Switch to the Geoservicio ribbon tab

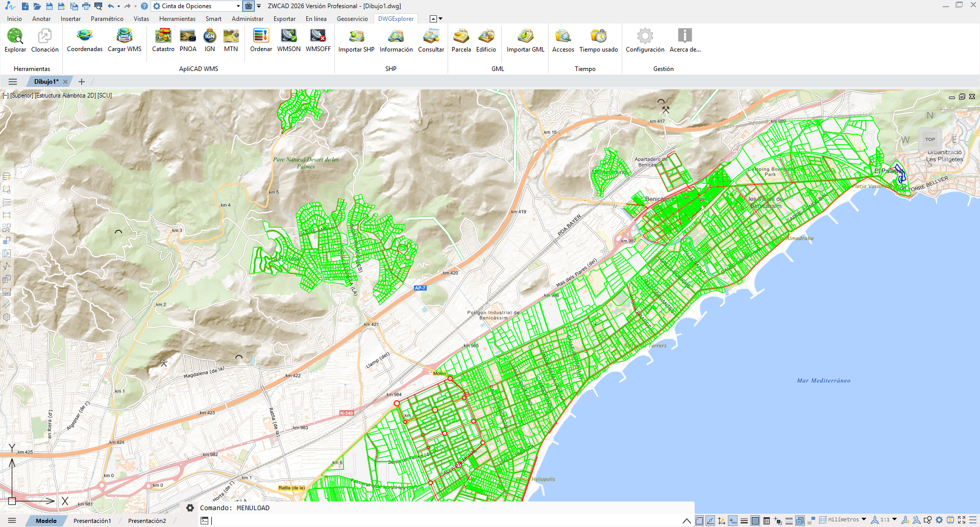point(352,19)
